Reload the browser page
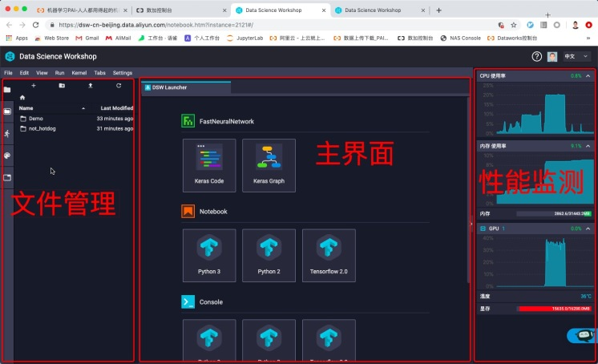Screen dimensions: 598x364 (35, 25)
